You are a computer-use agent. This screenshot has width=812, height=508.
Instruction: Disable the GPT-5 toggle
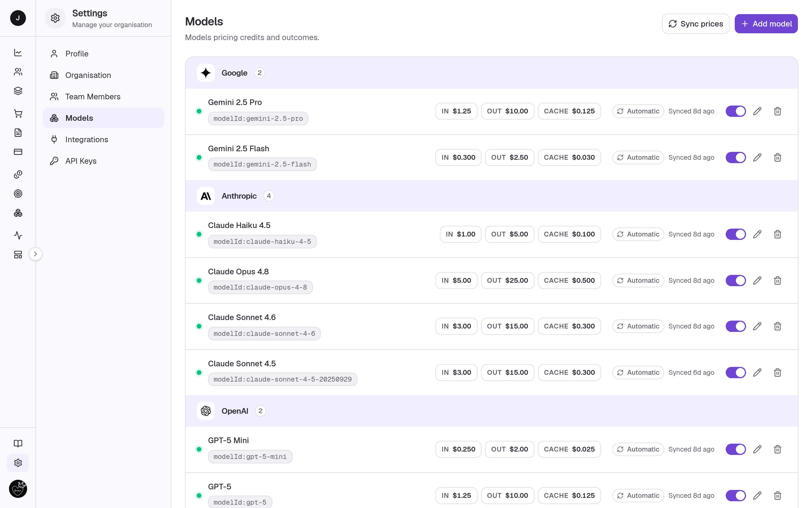tap(736, 496)
